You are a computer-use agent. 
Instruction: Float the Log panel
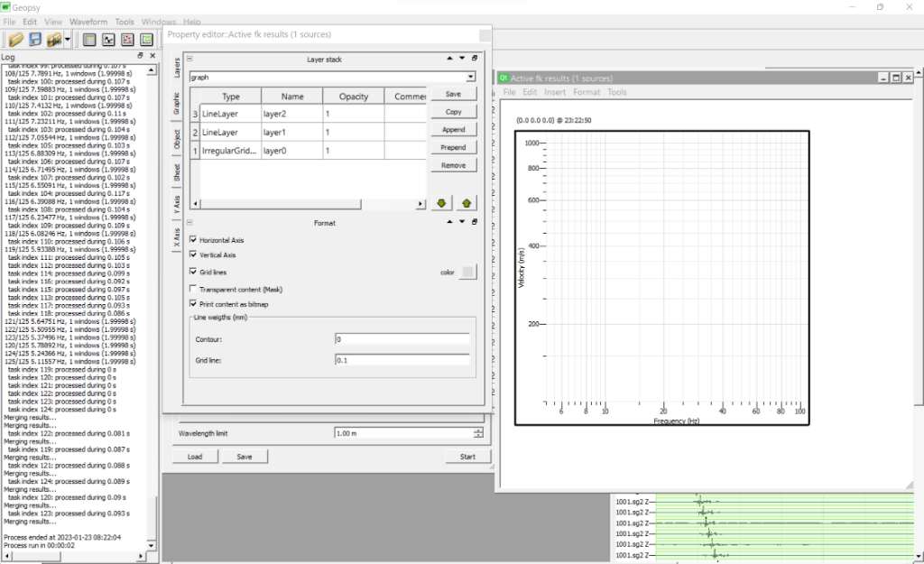[141, 56]
